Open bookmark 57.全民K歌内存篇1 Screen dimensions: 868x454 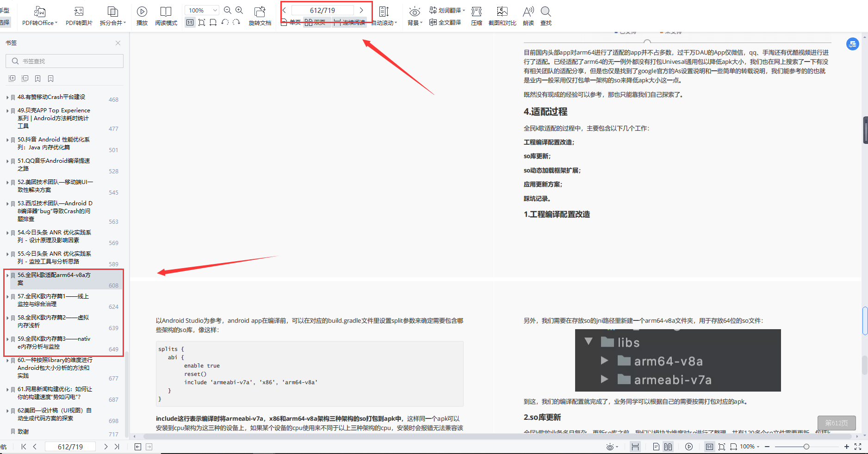click(x=53, y=300)
